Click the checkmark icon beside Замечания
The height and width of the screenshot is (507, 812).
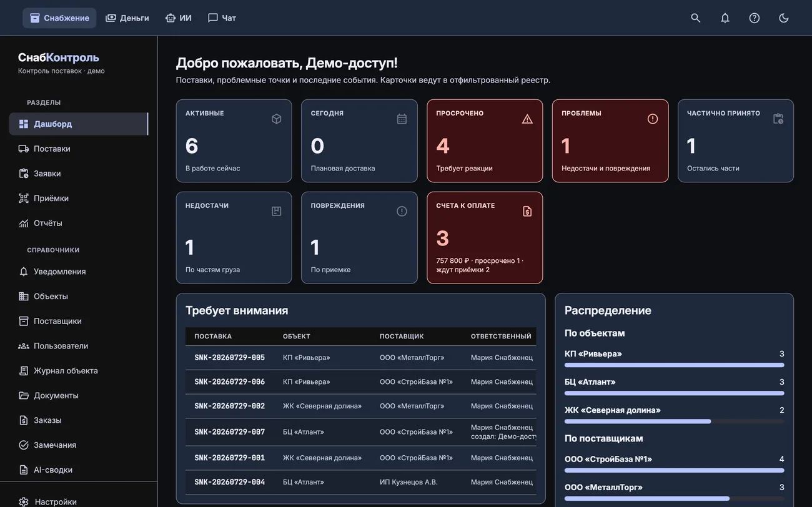click(x=24, y=445)
